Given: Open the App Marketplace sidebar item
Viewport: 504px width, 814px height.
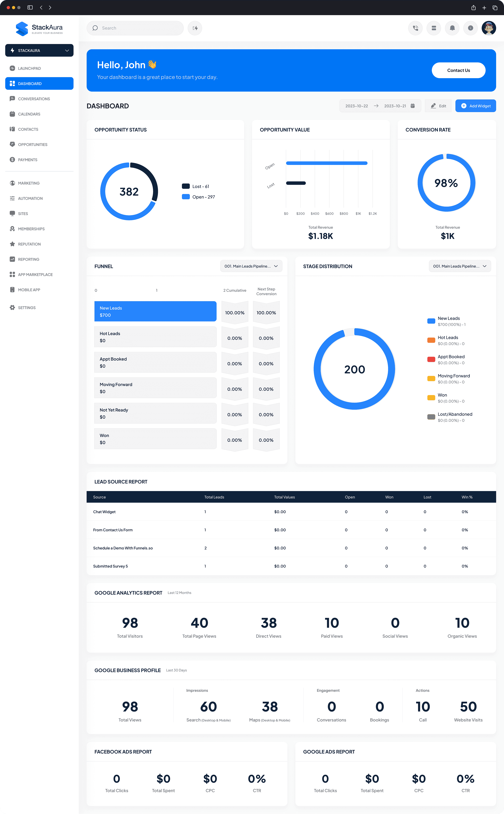Looking at the screenshot, I should pyautogui.click(x=35, y=275).
